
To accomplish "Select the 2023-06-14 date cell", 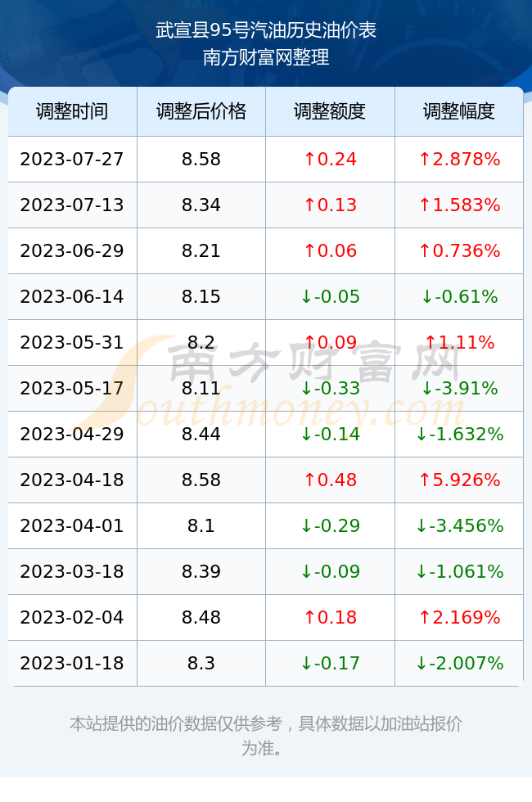I will pyautogui.click(x=72, y=296).
